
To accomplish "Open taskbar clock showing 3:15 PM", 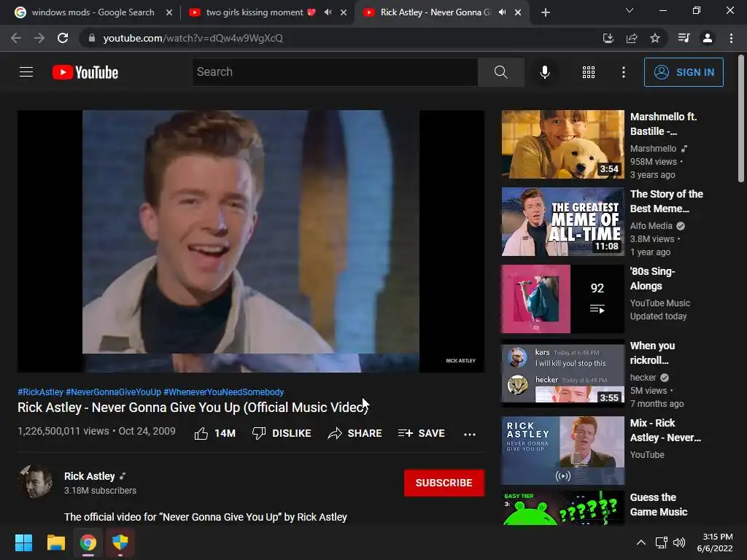I will (x=715, y=542).
